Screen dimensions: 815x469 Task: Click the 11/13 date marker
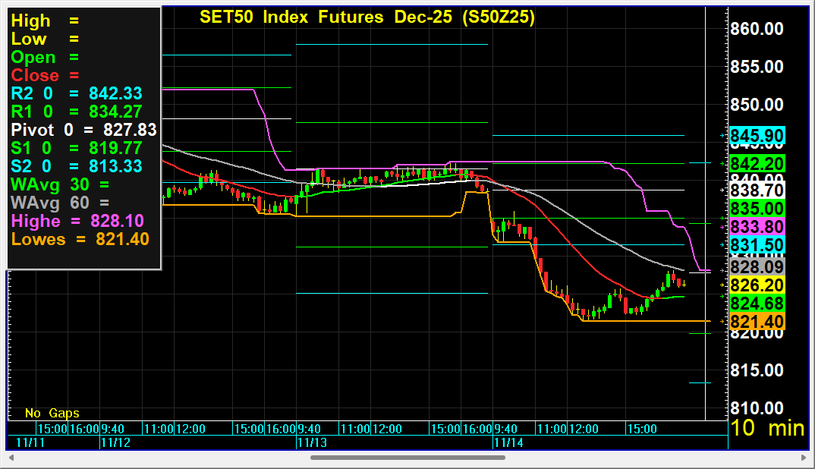tap(312, 441)
